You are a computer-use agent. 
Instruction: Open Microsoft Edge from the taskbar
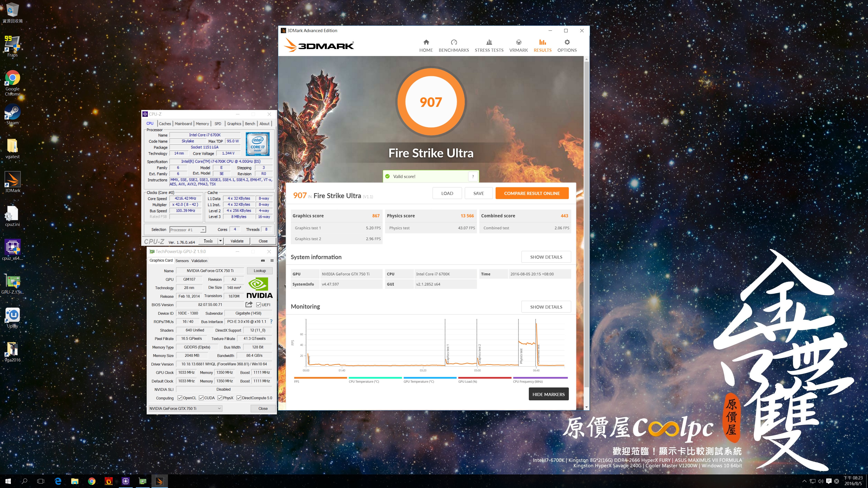pos(58,481)
